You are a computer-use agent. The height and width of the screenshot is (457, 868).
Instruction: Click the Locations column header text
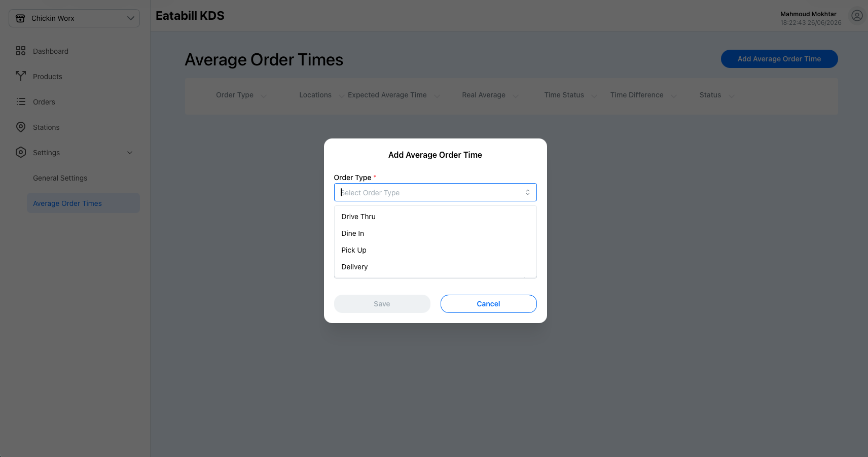pyautogui.click(x=315, y=95)
